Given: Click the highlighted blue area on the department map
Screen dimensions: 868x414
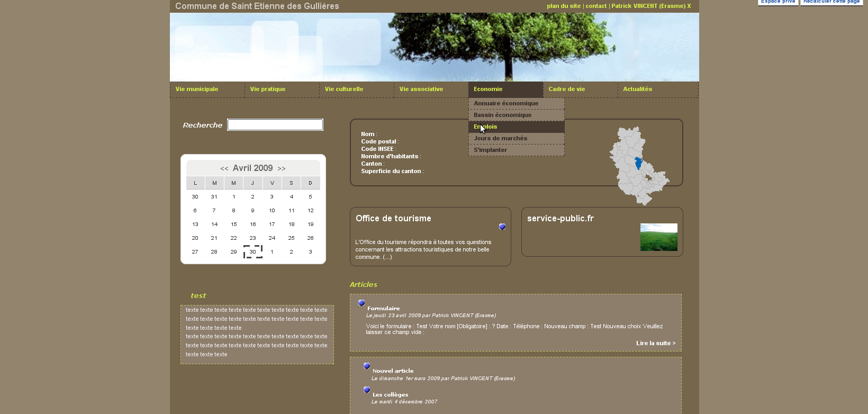Looking at the screenshot, I should [x=638, y=163].
